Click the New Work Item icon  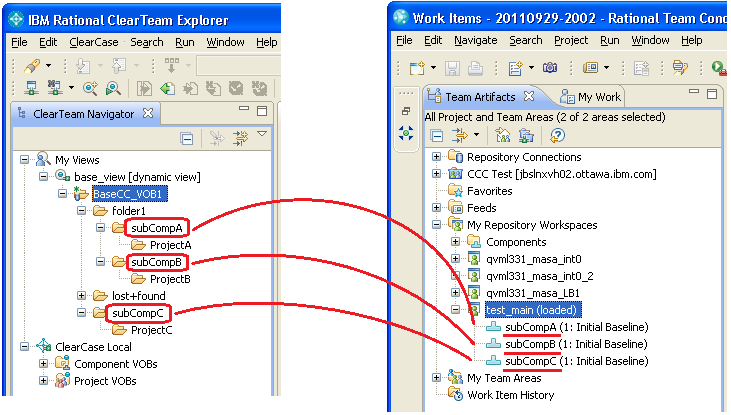[516, 68]
